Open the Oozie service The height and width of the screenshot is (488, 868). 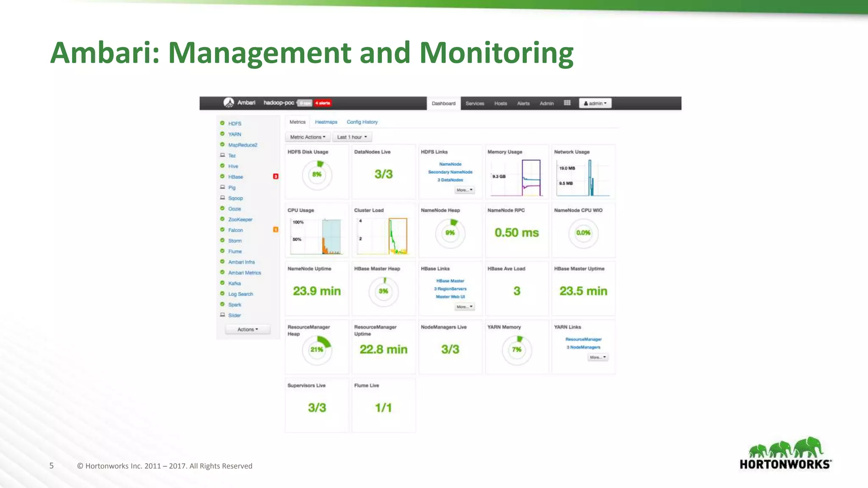pyautogui.click(x=234, y=209)
